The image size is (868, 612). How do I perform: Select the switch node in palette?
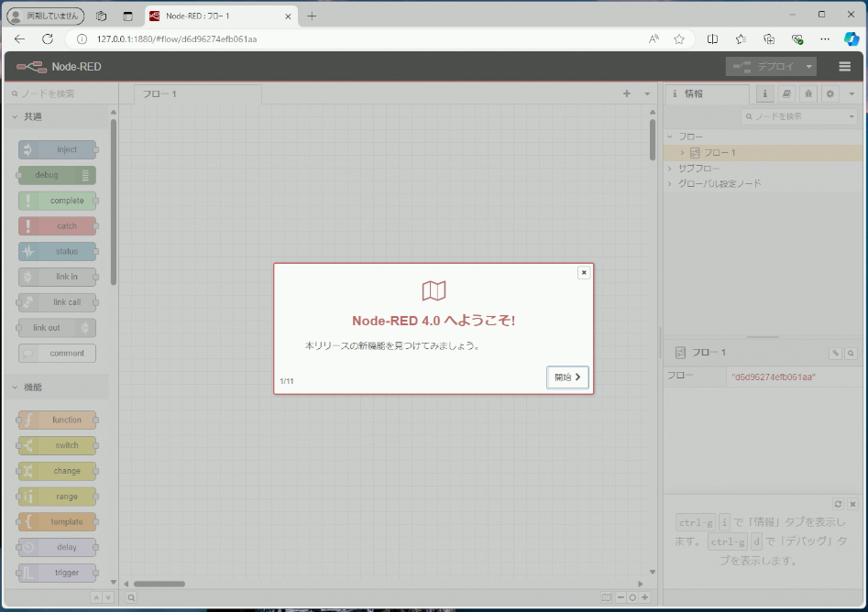pyautogui.click(x=57, y=445)
